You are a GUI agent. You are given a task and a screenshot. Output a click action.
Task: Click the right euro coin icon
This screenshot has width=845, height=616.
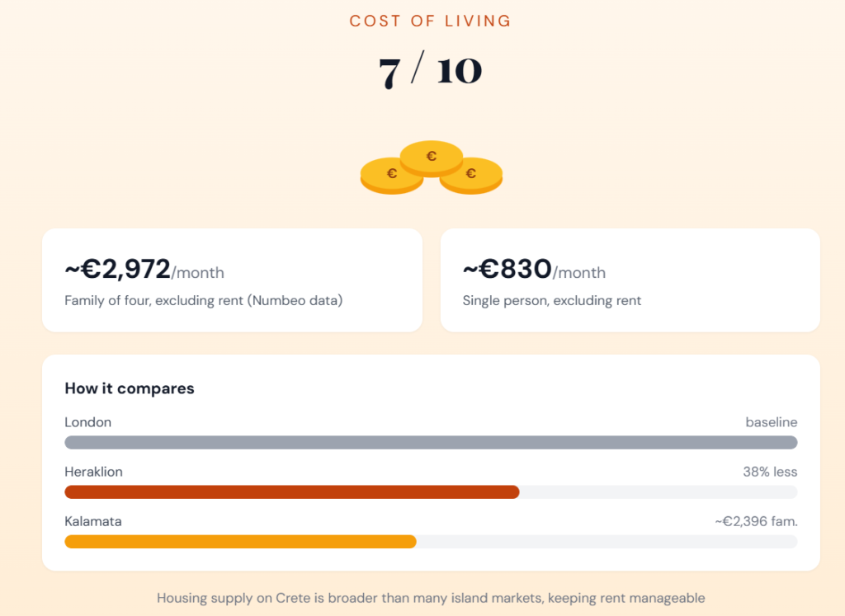point(471,174)
